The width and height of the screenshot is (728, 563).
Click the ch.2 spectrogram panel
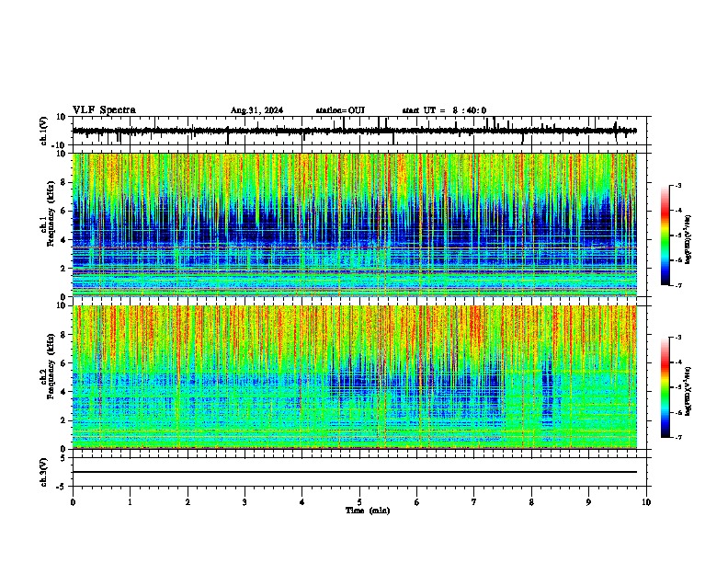coord(355,377)
